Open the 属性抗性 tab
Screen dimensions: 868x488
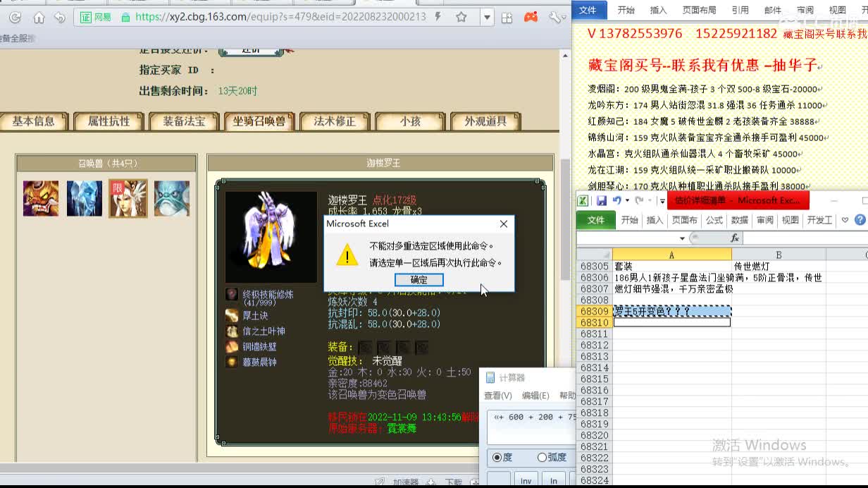[108, 121]
